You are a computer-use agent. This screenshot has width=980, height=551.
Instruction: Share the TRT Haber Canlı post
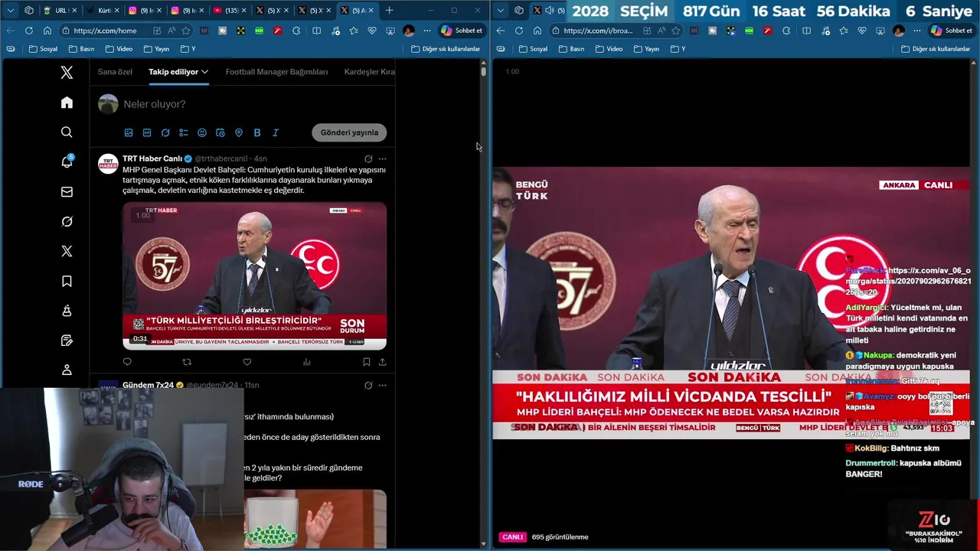[382, 362]
